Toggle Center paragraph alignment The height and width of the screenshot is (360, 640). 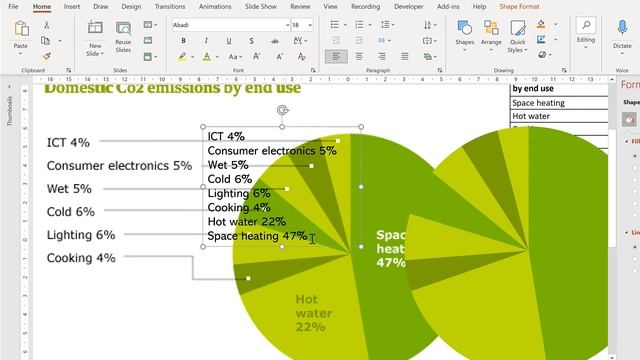click(x=359, y=57)
